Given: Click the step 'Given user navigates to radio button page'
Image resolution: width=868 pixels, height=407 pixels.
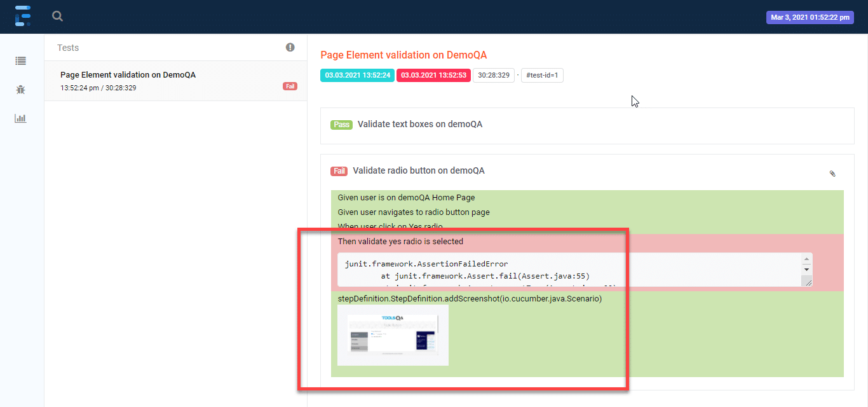Looking at the screenshot, I should (x=414, y=212).
